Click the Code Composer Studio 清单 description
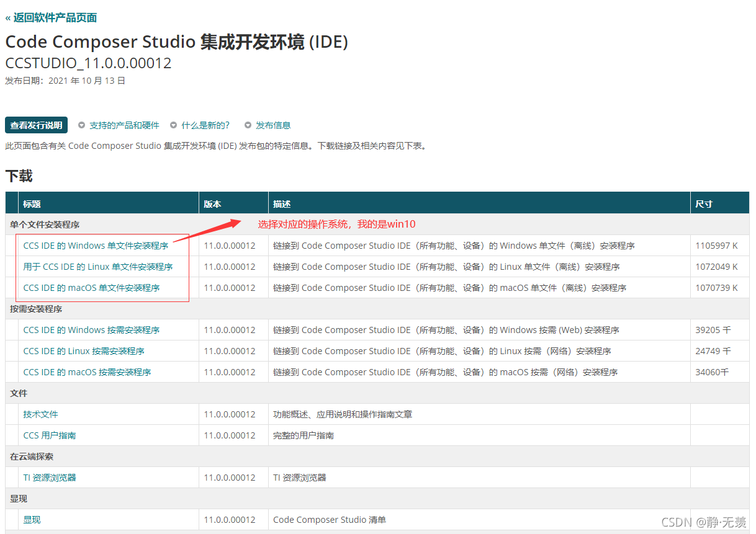 [x=330, y=520]
